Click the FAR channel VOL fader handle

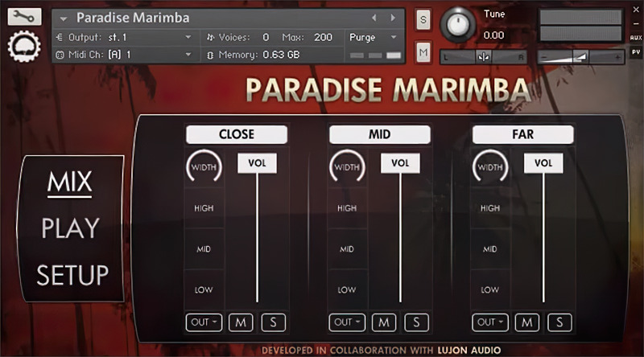[543, 163]
